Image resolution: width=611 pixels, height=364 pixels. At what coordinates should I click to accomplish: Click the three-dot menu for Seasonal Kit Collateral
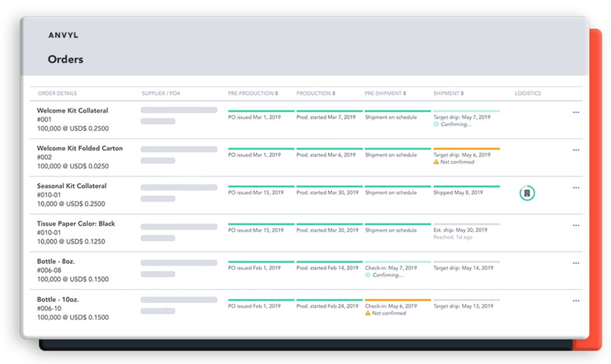point(575,188)
